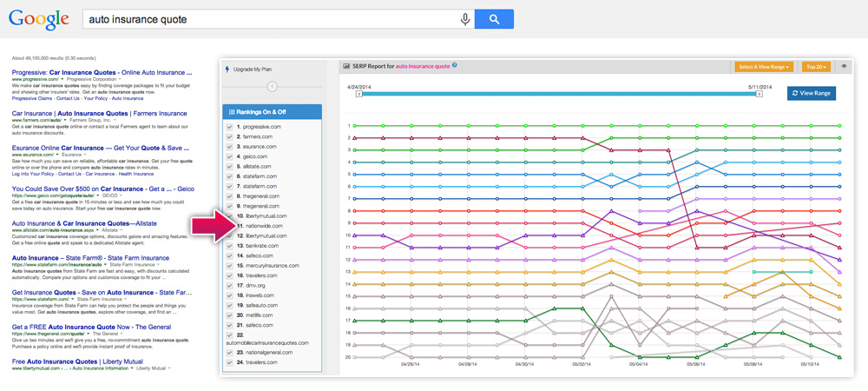
Task: Click the Rankings On & Off header
Action: click(272, 111)
